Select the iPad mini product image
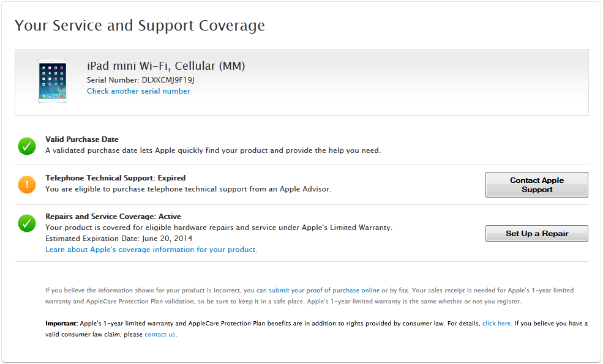603x364 pixels. point(53,81)
